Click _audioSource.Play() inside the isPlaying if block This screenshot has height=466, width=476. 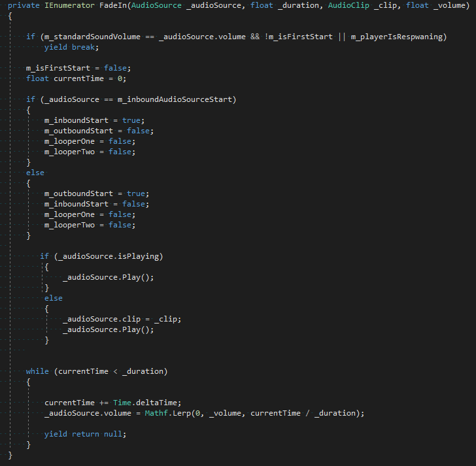[x=108, y=277]
